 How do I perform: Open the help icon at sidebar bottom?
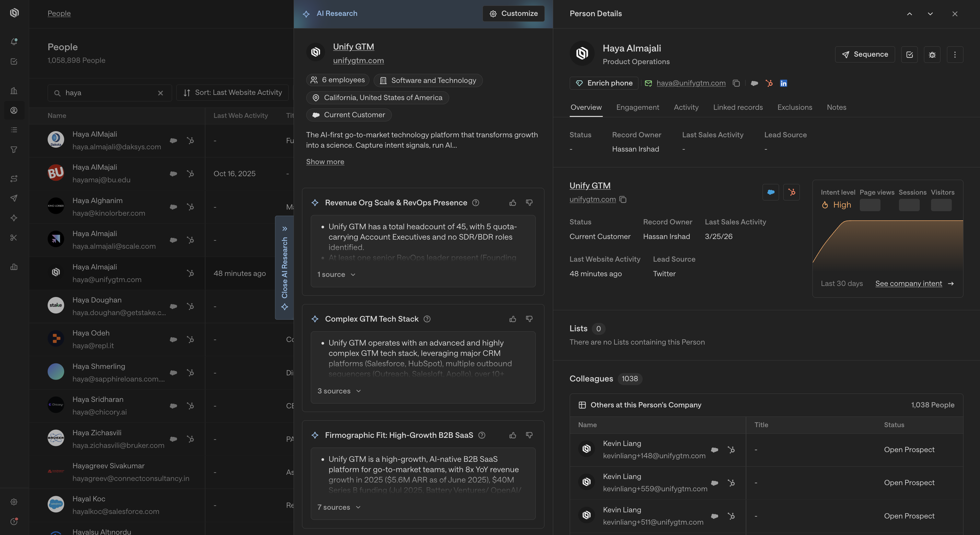tap(14, 522)
